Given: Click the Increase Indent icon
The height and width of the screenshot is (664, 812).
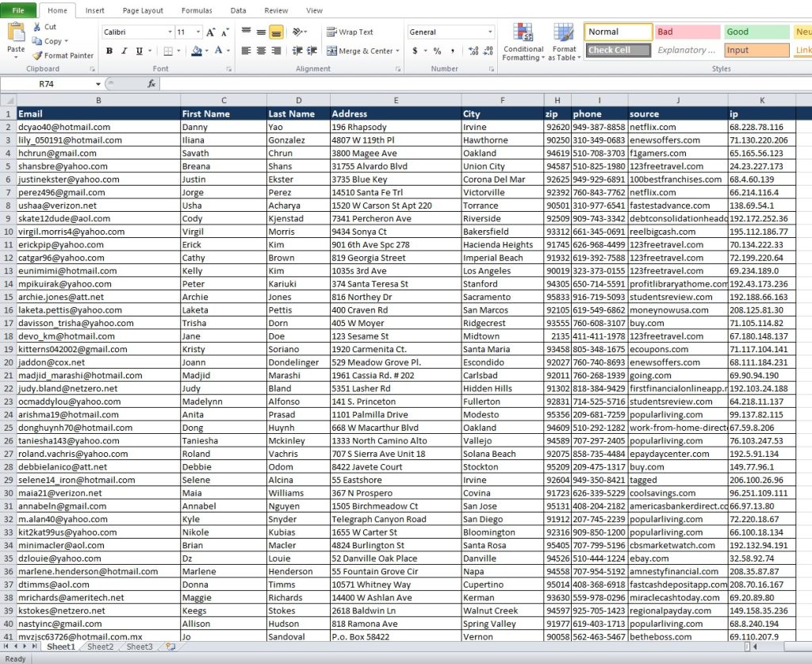Looking at the screenshot, I should [x=312, y=51].
